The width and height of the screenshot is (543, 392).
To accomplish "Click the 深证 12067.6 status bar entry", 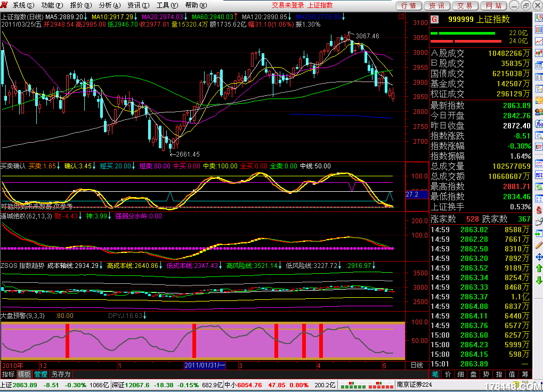I will coord(167,385).
